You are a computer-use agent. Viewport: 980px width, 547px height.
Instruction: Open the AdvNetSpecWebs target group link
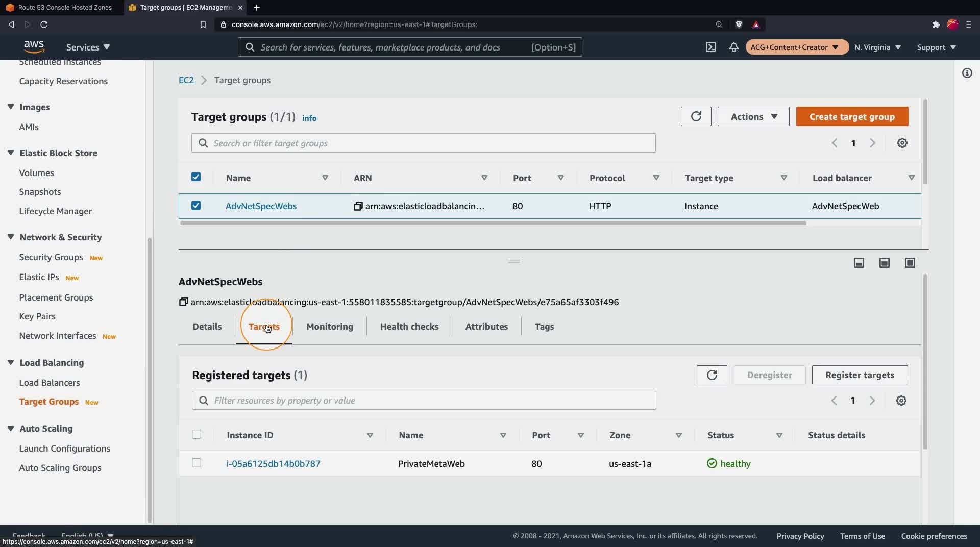(x=261, y=206)
